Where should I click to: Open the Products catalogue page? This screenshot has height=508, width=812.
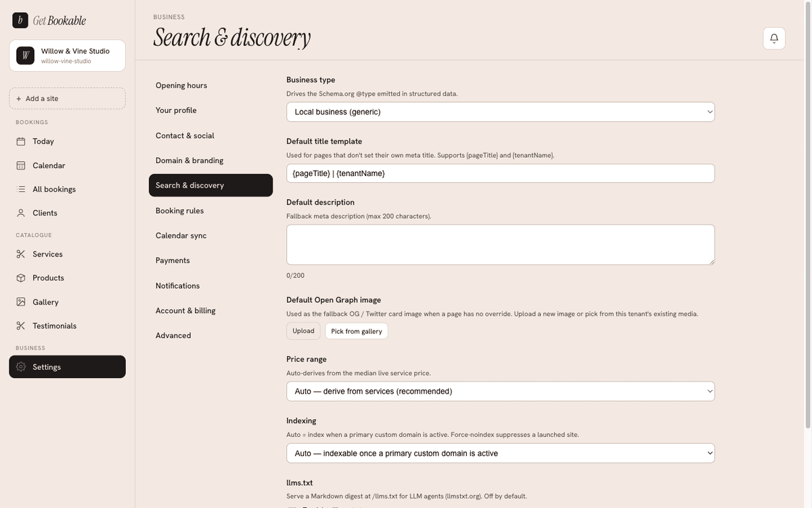67,278
